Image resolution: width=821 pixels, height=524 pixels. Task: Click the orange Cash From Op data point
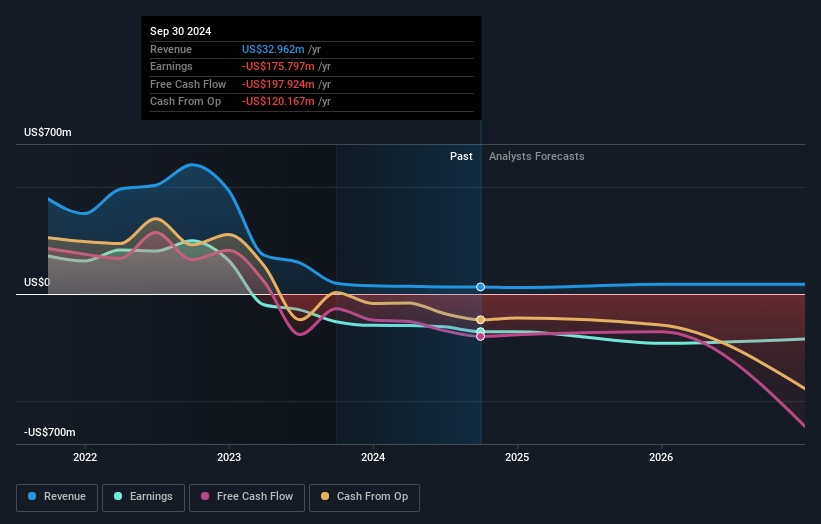480,320
